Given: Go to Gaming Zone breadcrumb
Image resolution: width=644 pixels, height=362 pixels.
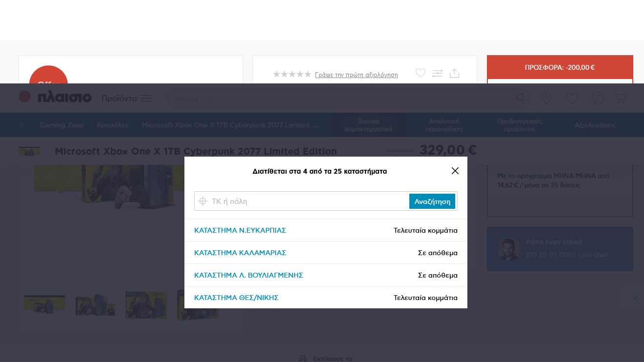Looking at the screenshot, I should pos(62,125).
